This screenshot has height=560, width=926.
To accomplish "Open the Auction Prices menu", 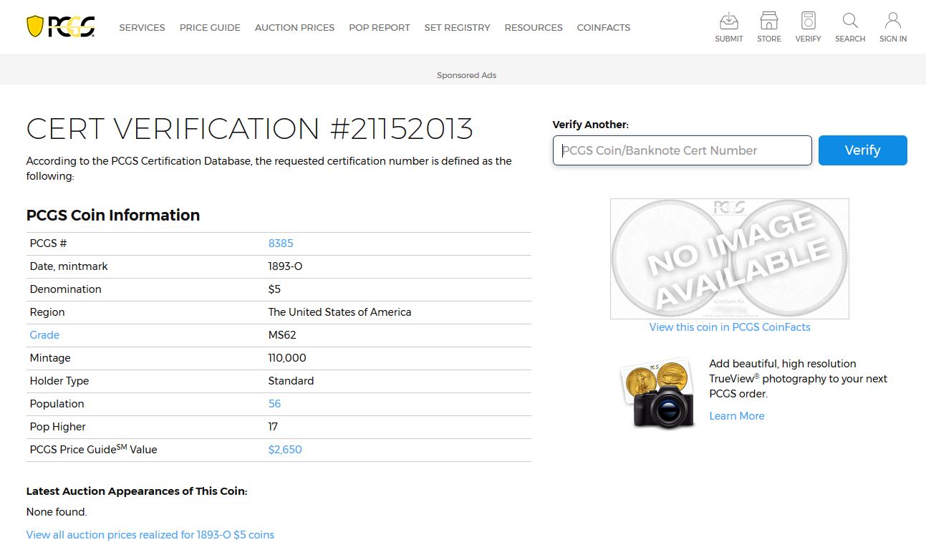I will 294,27.
